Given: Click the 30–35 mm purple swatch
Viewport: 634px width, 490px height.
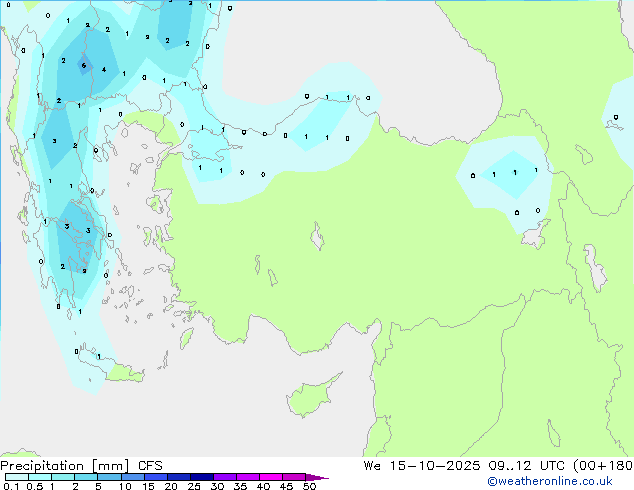Looking at the screenshot, I should click(225, 477).
